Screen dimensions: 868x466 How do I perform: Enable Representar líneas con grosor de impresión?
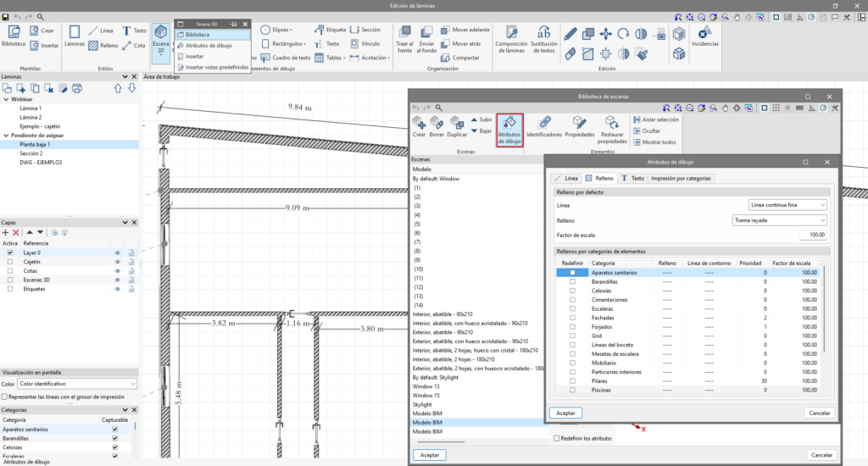(6, 397)
